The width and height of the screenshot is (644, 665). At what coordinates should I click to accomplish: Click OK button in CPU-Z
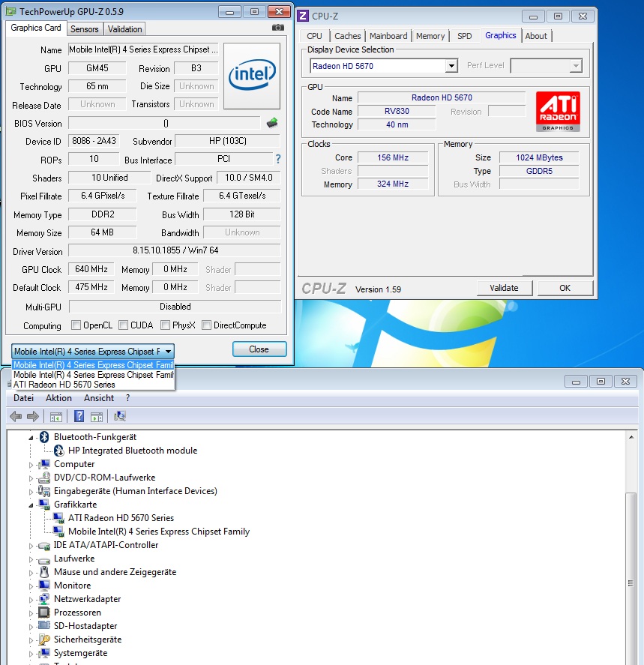(x=565, y=288)
